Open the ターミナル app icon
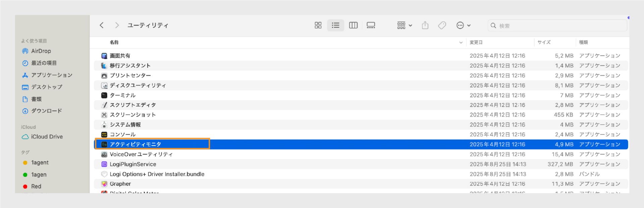This screenshot has height=208, width=644. [104, 95]
